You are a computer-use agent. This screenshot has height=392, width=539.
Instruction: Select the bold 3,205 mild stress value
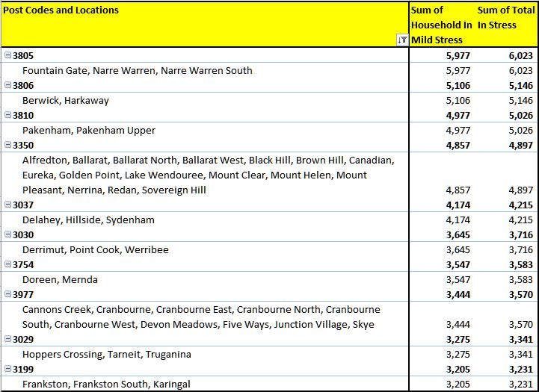pos(458,370)
